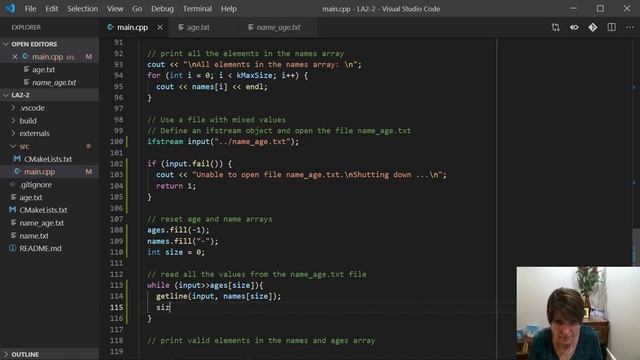
Task: Open the Edit menu
Action: tap(51, 9)
